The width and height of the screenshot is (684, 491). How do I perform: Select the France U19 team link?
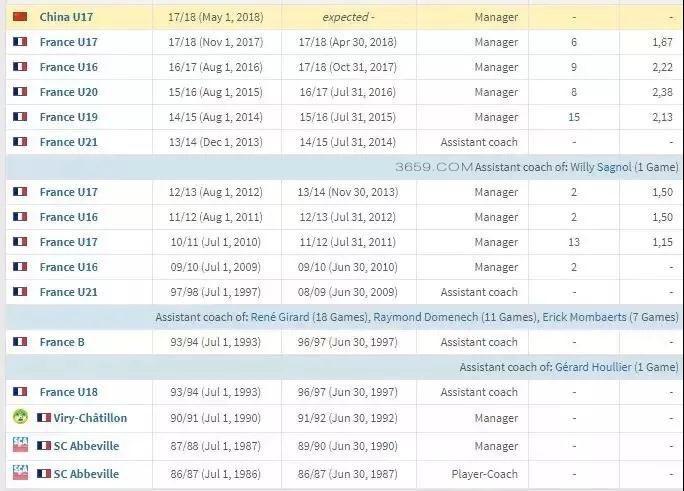[69, 117]
